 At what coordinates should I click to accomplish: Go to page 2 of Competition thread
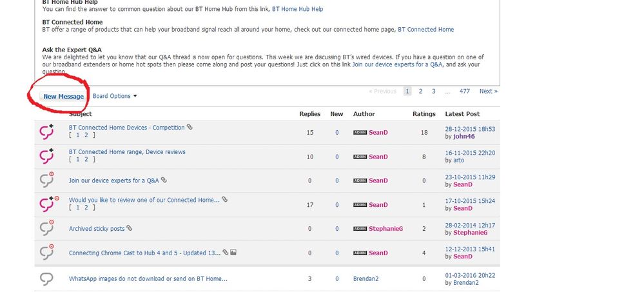86,135
